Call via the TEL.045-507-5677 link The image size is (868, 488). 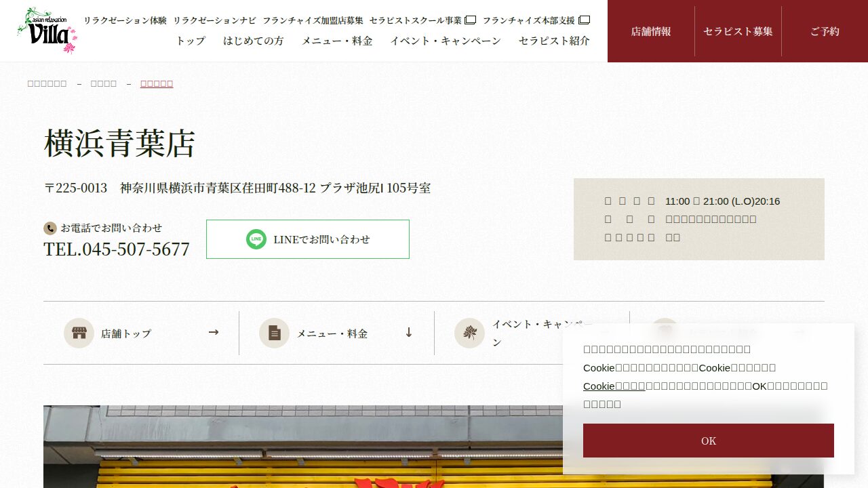tap(117, 249)
